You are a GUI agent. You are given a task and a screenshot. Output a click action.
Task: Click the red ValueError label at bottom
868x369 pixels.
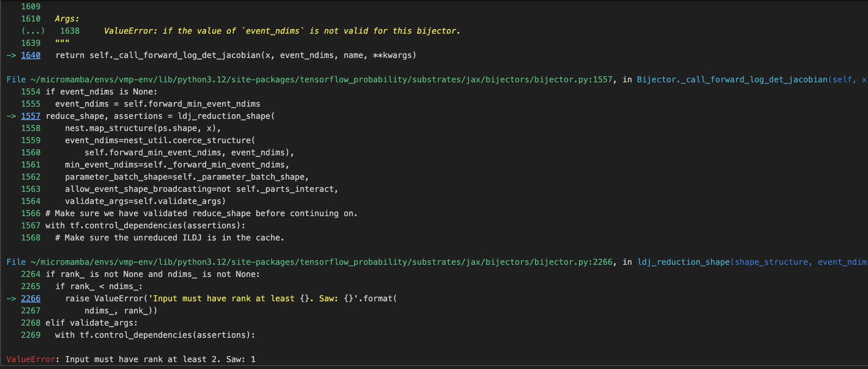pos(30,359)
